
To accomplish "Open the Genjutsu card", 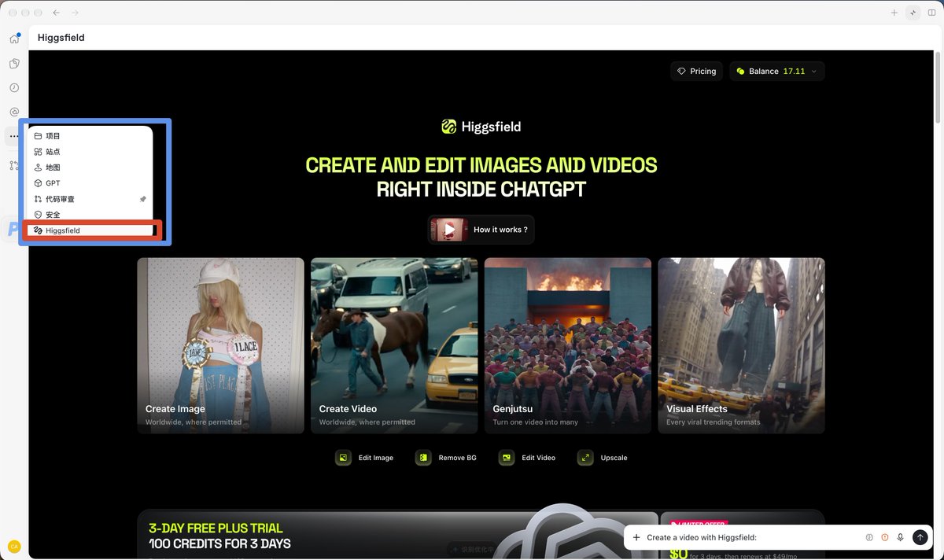I will (568, 345).
